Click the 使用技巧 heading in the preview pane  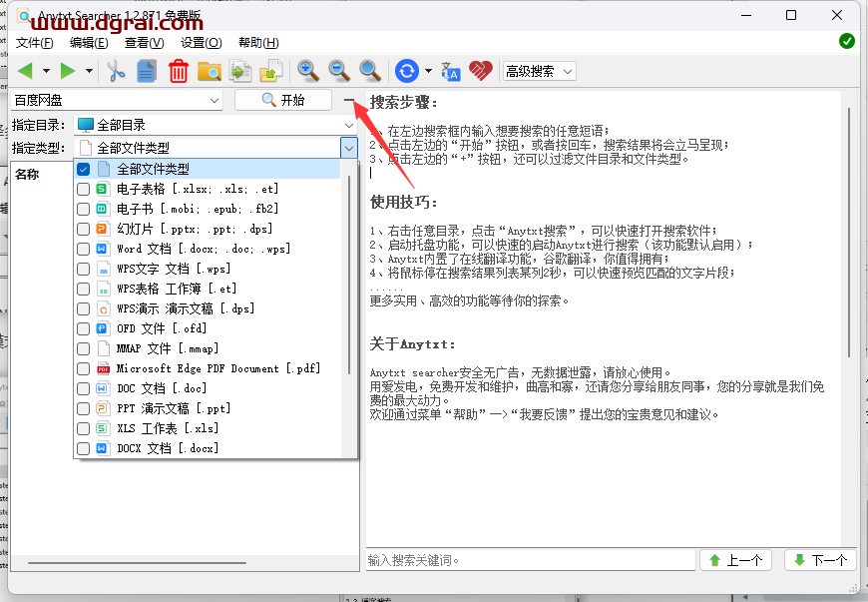click(403, 202)
